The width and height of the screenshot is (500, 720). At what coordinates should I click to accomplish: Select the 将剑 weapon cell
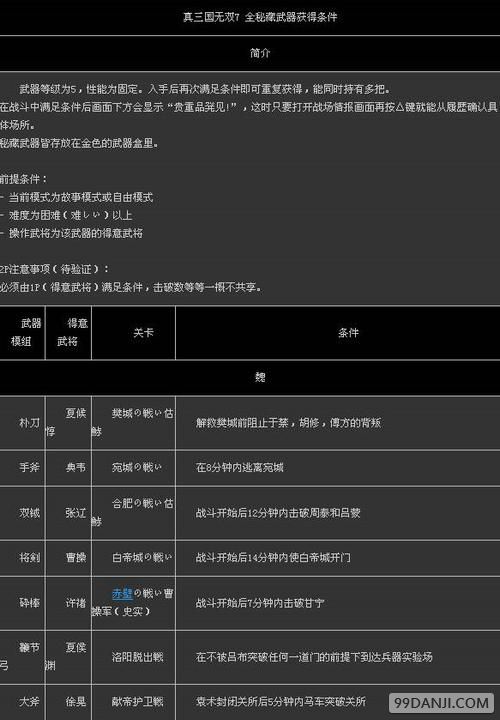tap(22, 558)
